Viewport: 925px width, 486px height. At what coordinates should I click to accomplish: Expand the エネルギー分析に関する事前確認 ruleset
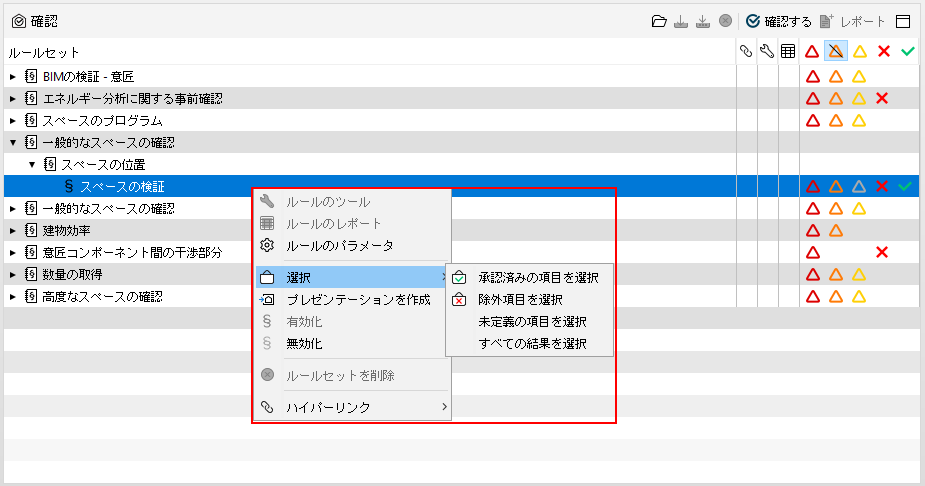point(13,98)
